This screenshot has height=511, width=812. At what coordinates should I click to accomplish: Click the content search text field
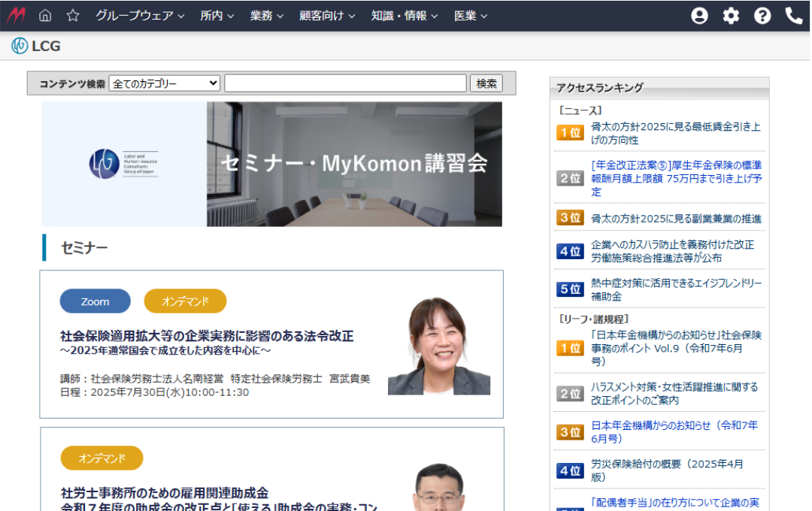pyautogui.click(x=345, y=83)
